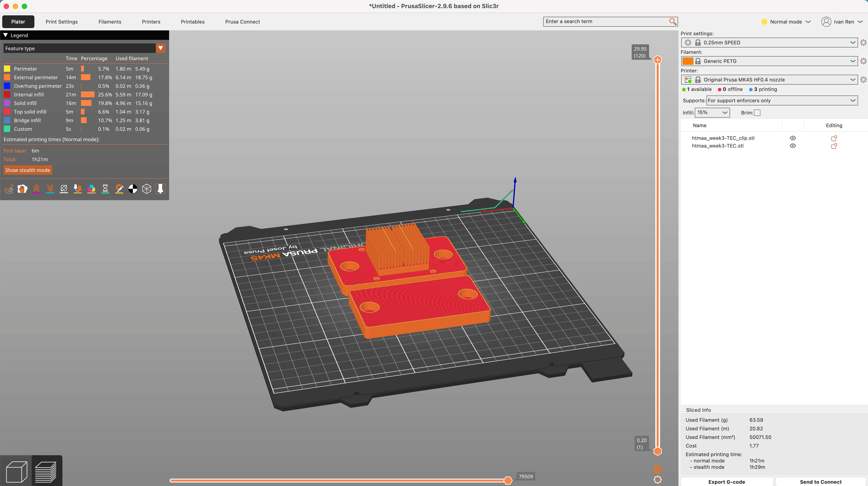Click Export G-code button
This screenshot has height=486, width=868.
coord(726,482)
